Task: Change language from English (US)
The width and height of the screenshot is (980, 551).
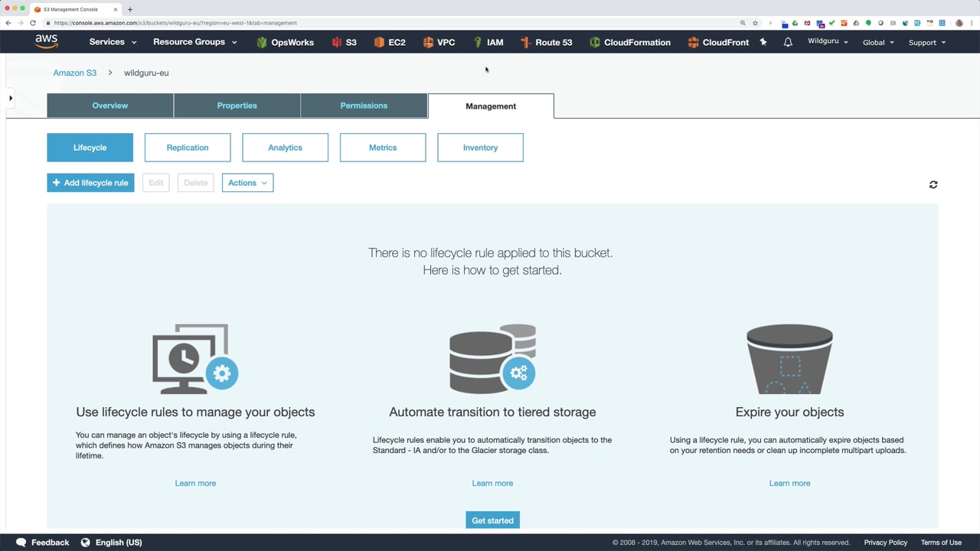Action: coord(111,543)
